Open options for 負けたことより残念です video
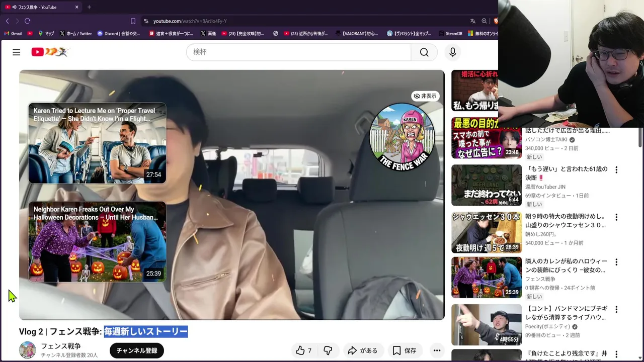This screenshot has width=644, height=362. coord(616,354)
